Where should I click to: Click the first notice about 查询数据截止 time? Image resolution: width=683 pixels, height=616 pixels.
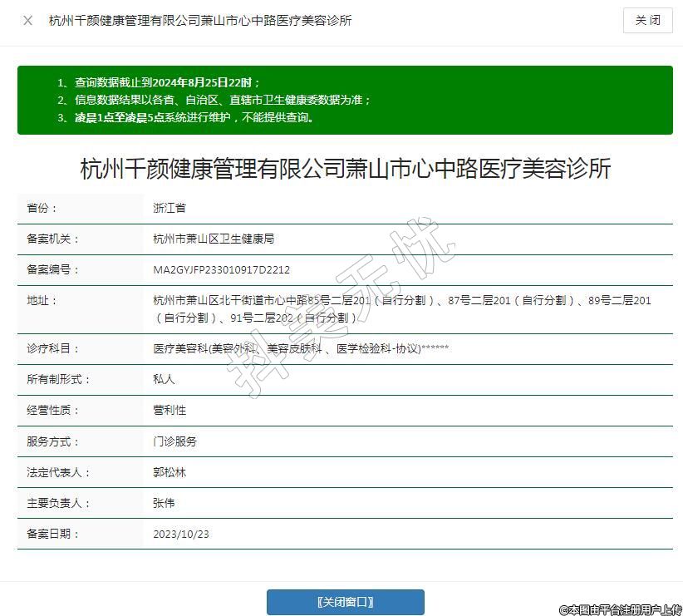pos(168,82)
